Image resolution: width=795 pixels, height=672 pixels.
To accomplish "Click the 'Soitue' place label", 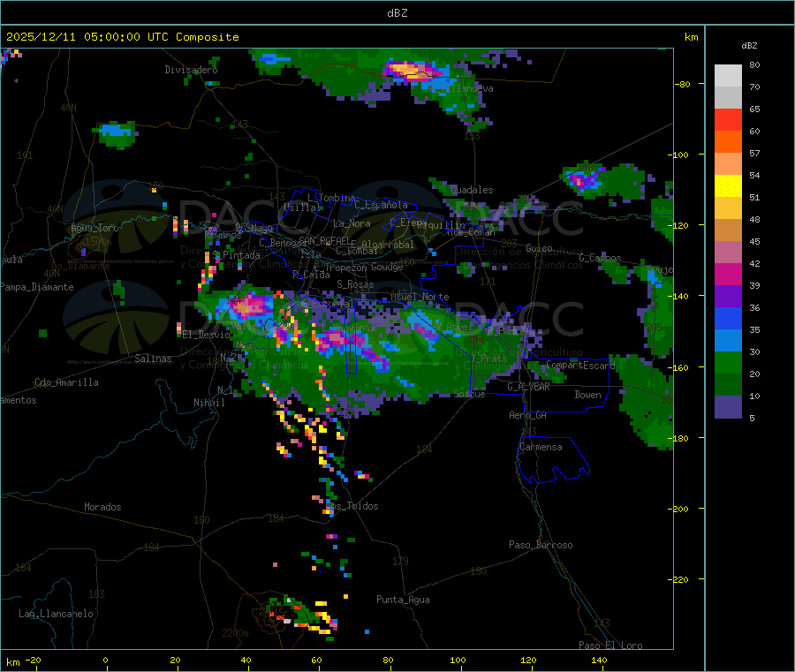I will click(x=469, y=394).
